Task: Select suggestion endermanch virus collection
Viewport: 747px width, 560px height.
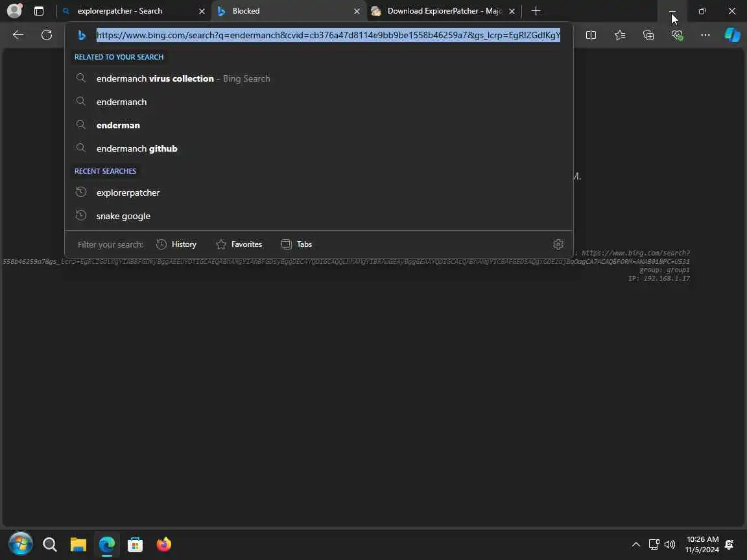Action: (x=318, y=78)
